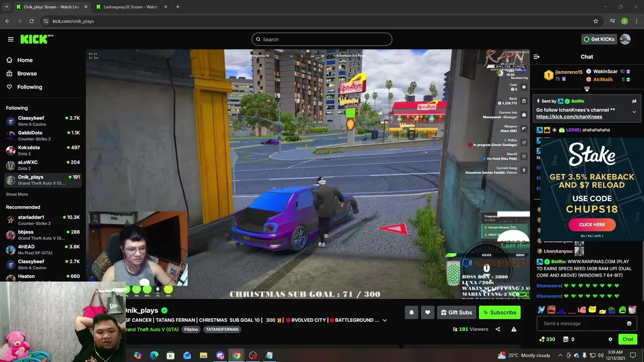Viewport: 644px width, 362px height.
Task: Click the Home icon in the sidebar
Action: [x=10, y=60]
